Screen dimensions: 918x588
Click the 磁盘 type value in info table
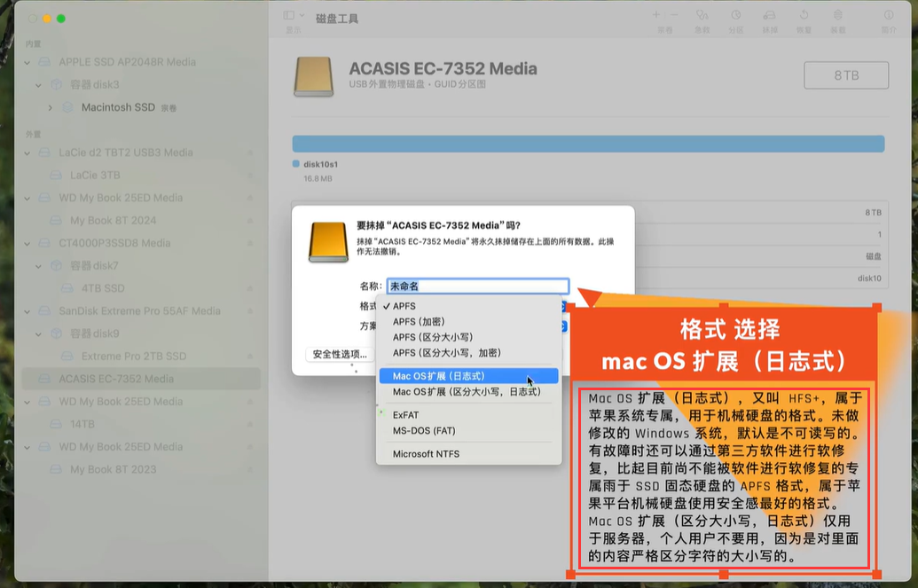point(873,256)
